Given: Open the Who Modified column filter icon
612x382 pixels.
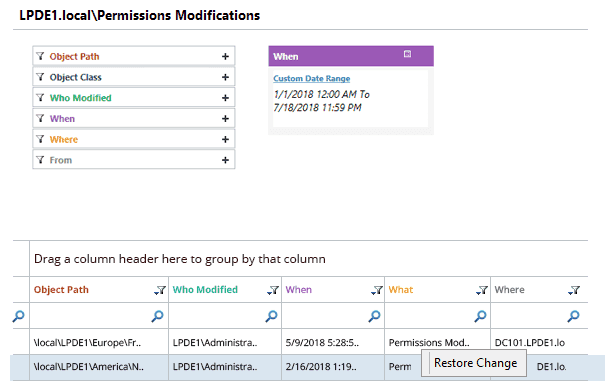Looking at the screenshot, I should pyautogui.click(x=273, y=290).
